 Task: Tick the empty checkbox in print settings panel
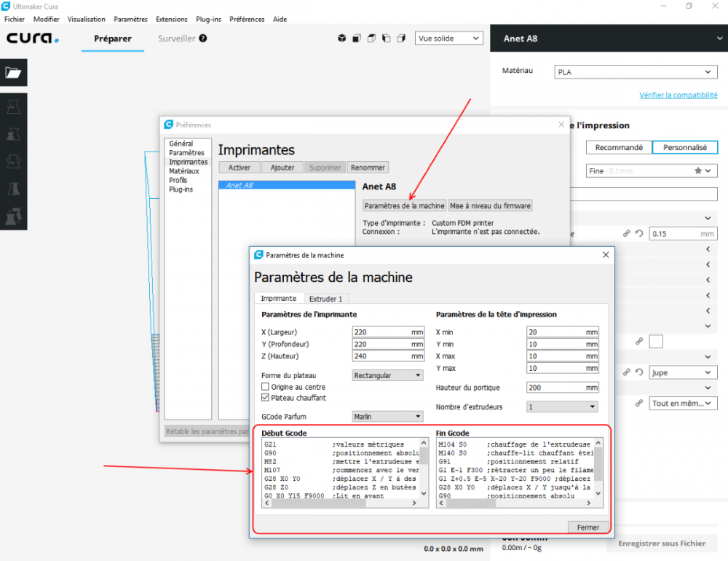[656, 342]
